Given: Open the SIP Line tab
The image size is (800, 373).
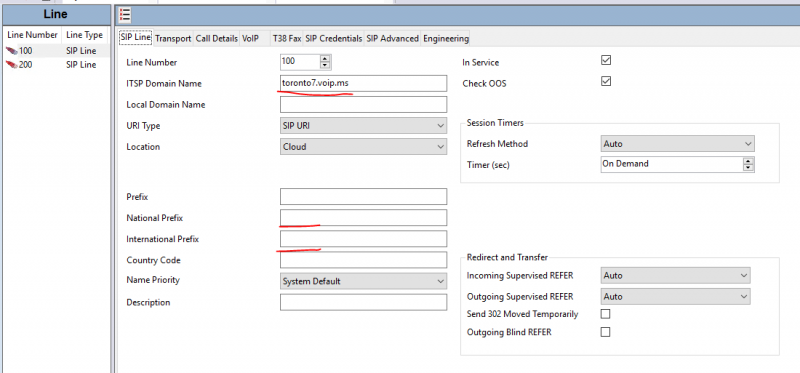Looking at the screenshot, I should 135,38.
